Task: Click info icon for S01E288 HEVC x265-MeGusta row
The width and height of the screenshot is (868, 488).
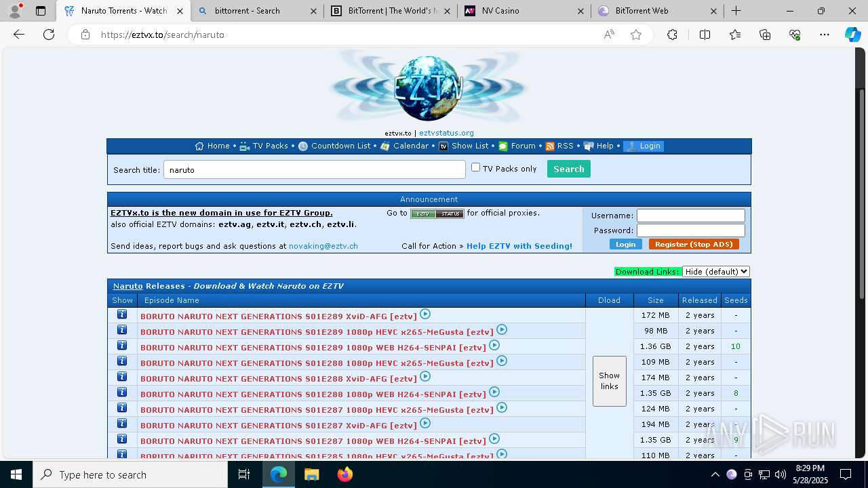Action: click(x=122, y=361)
